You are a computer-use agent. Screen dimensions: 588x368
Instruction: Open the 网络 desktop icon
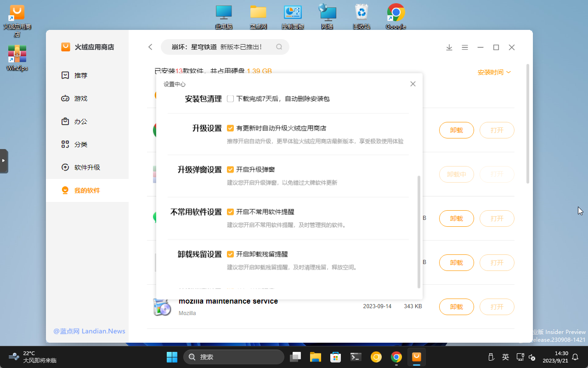click(327, 17)
